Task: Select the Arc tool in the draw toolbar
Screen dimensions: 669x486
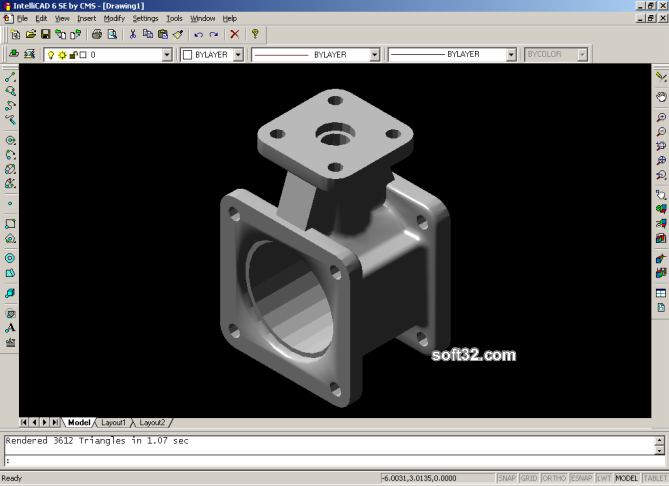Action: coord(10,155)
